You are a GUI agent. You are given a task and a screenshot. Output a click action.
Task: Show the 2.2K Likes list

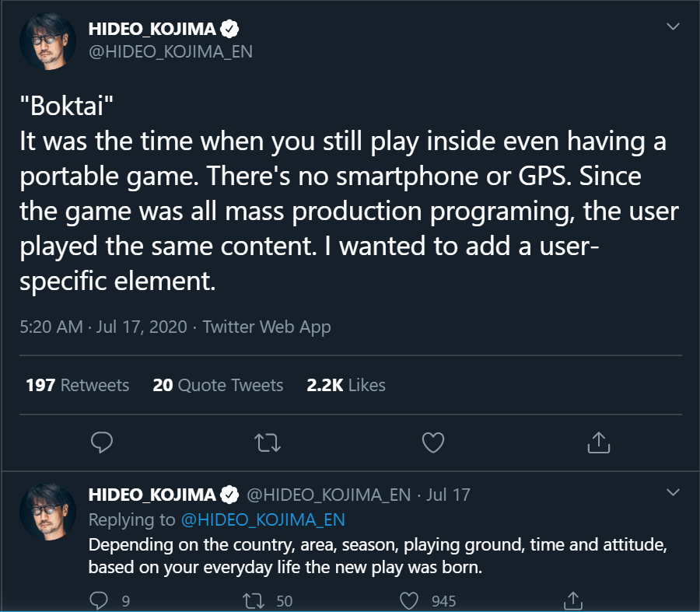(x=346, y=385)
